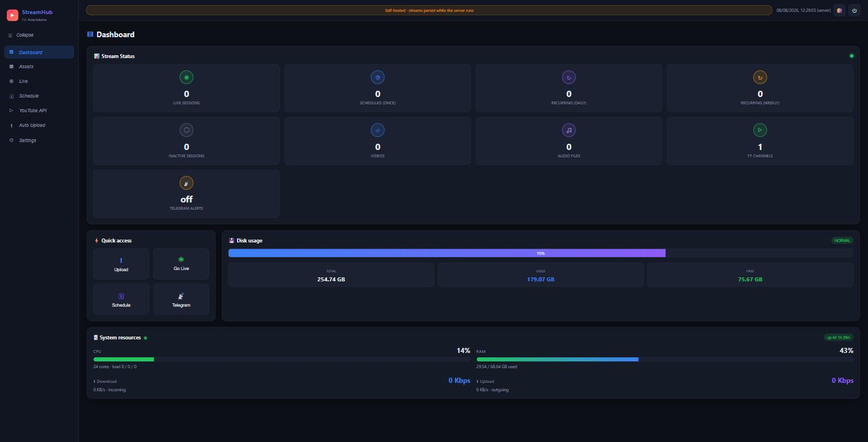Open the Schedule page from the sidebar
This screenshot has height=442, width=868.
point(39,96)
